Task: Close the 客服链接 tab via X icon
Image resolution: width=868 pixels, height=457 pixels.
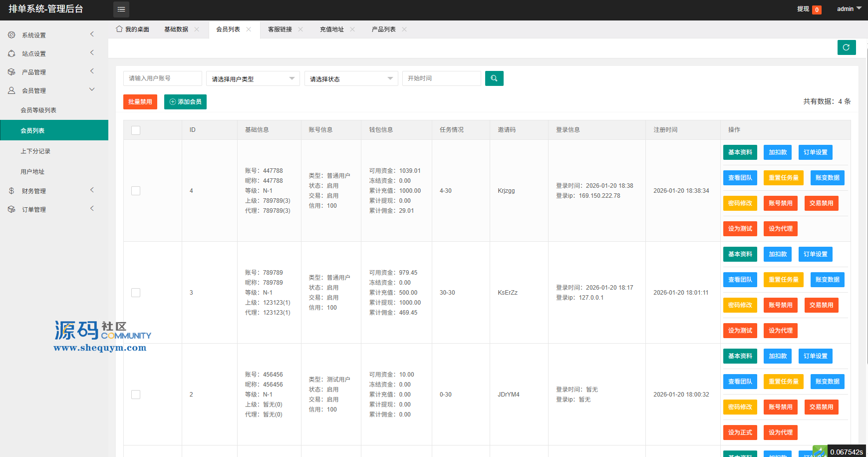Action: [300, 29]
